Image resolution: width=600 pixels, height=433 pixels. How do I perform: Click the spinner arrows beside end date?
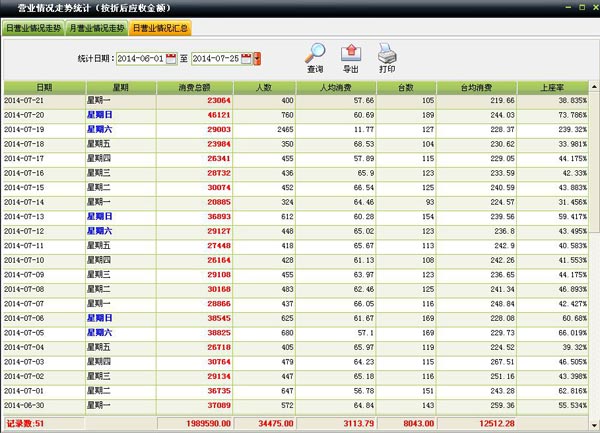(x=258, y=60)
